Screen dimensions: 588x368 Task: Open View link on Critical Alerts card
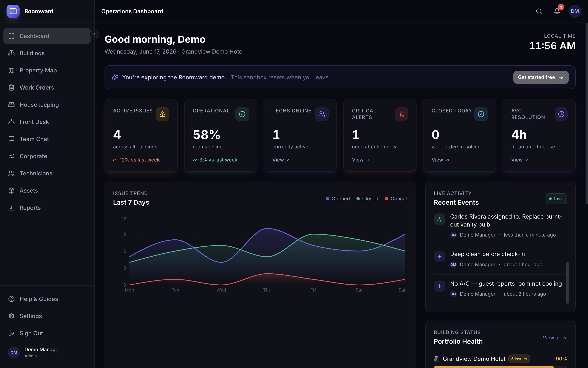(361, 160)
